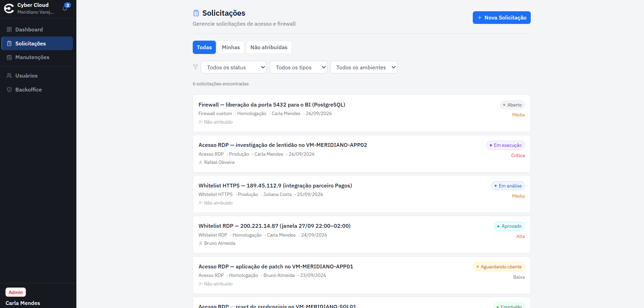Screen dimensions: 644x308
Task: Expand the Todos os ambientes dropdown
Action: 364,67
